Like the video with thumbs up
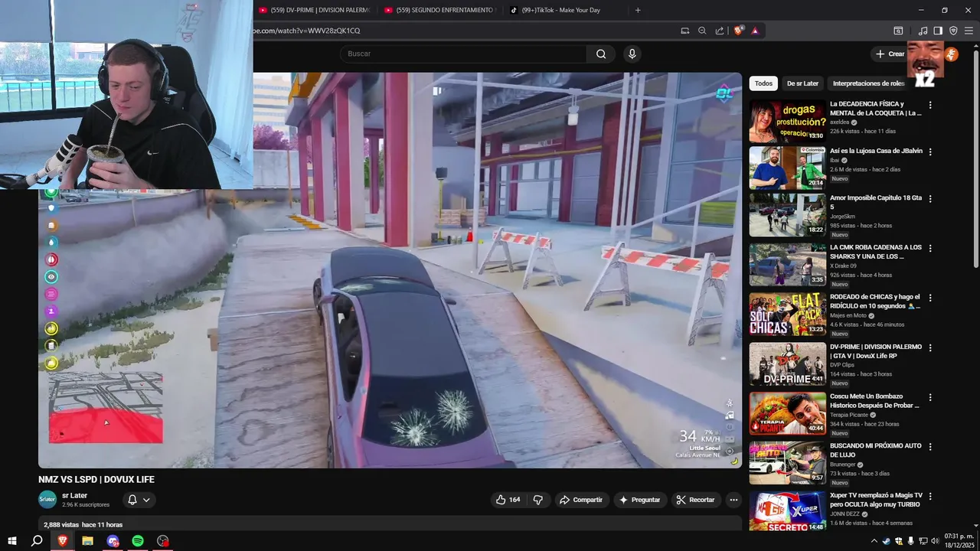The image size is (980, 551). 508,500
